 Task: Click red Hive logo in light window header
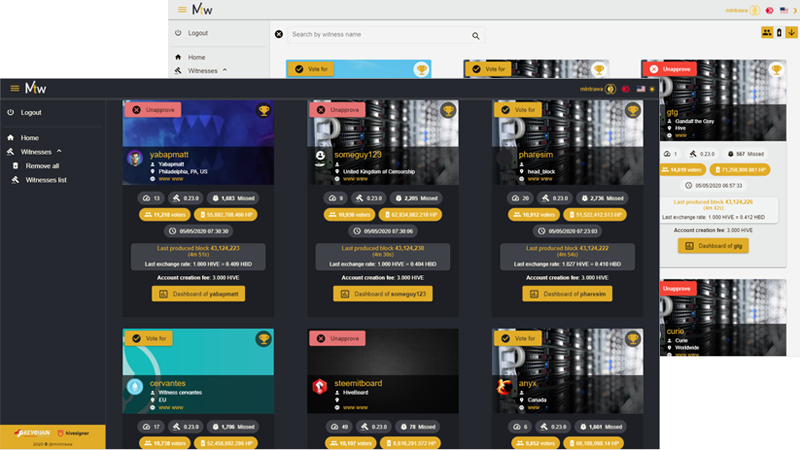[x=769, y=10]
